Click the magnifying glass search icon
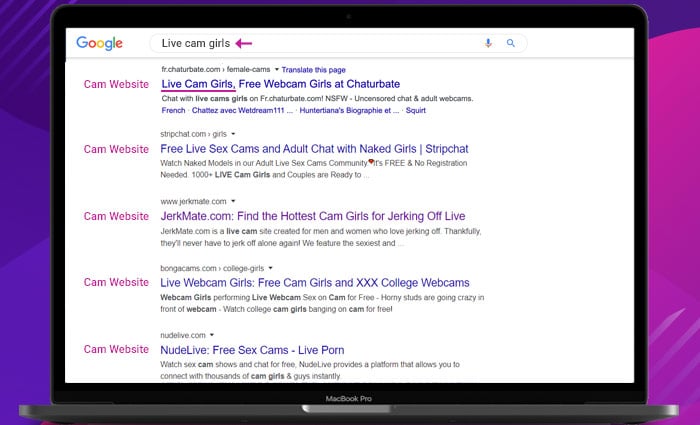 511,43
